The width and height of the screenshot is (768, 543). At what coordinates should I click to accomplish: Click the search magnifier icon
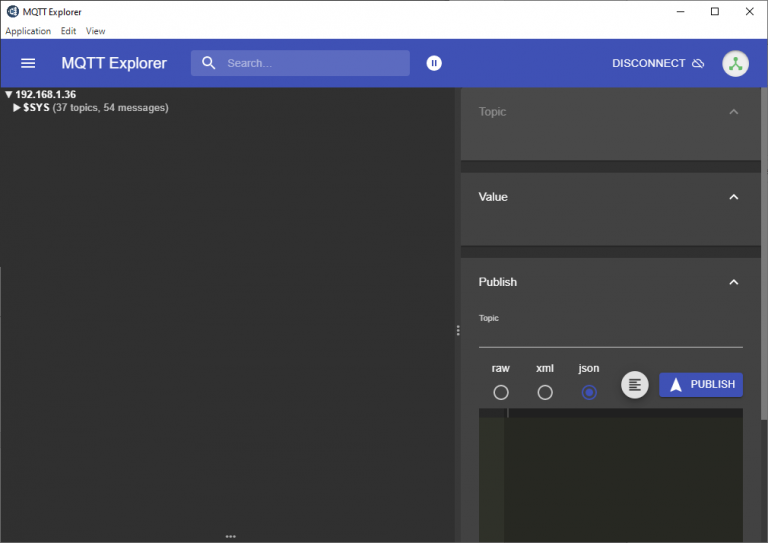(x=209, y=63)
